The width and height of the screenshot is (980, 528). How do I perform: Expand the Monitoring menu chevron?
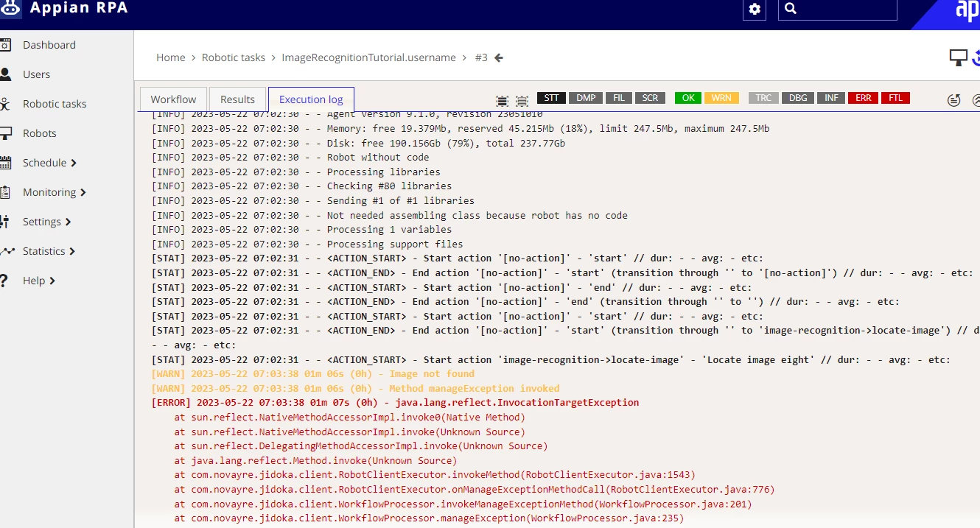tap(83, 192)
